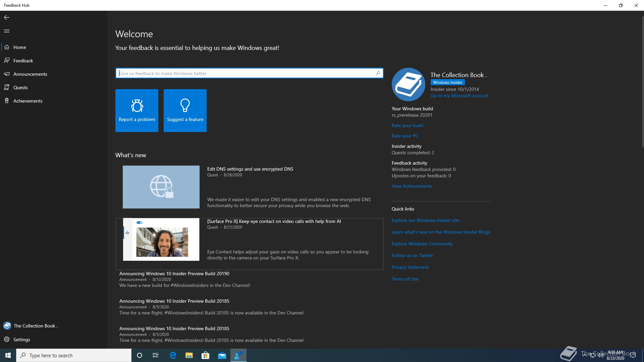Click the Rate your PC link
644x362 pixels.
point(405,136)
